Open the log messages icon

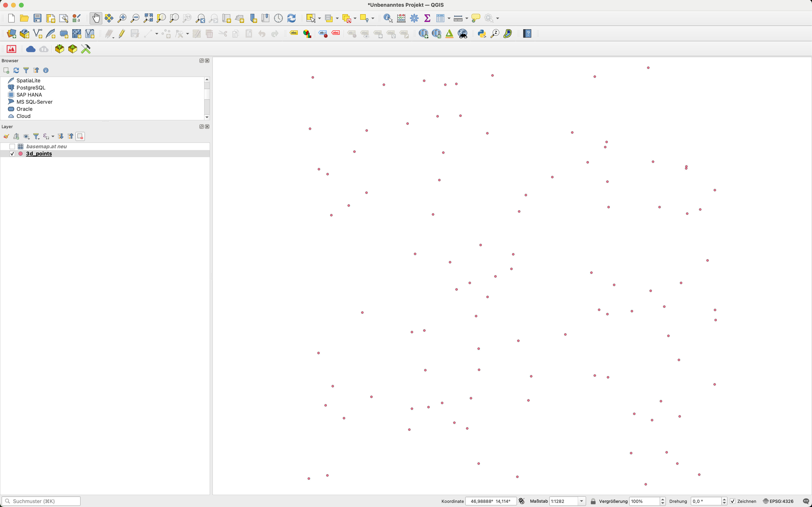(x=806, y=501)
